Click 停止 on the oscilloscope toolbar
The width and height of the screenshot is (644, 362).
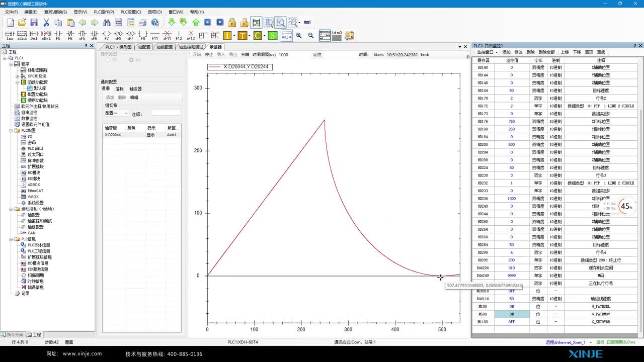(x=209, y=54)
